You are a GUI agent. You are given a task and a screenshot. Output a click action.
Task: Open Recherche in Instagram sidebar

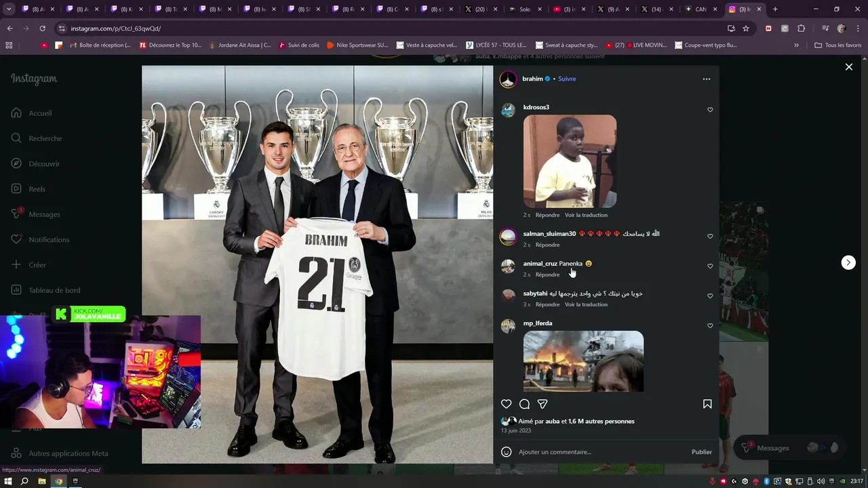click(37, 138)
